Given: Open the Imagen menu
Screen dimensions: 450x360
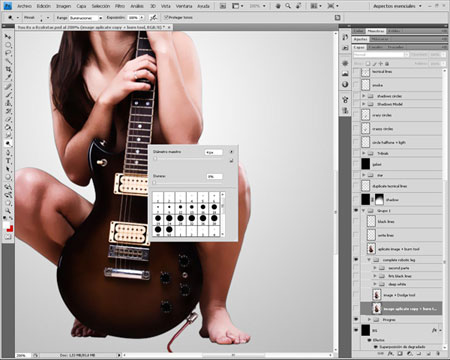Looking at the screenshot, I should (63, 6).
